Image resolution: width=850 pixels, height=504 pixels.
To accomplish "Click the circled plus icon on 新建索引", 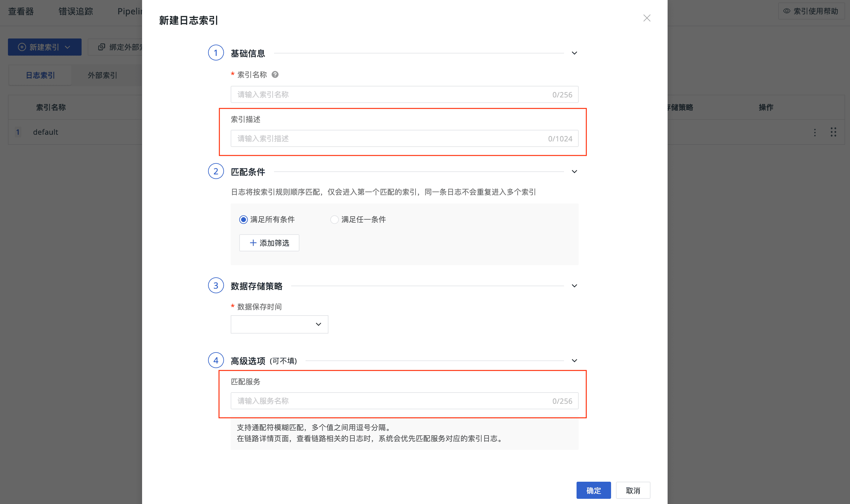I will [x=22, y=47].
